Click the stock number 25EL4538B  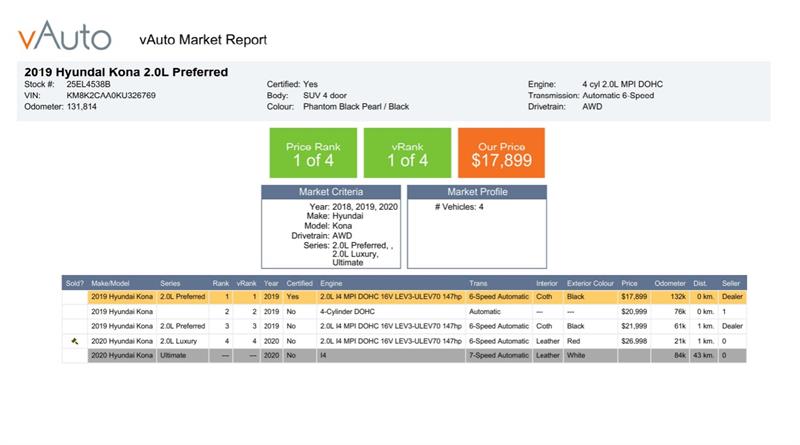tap(88, 84)
